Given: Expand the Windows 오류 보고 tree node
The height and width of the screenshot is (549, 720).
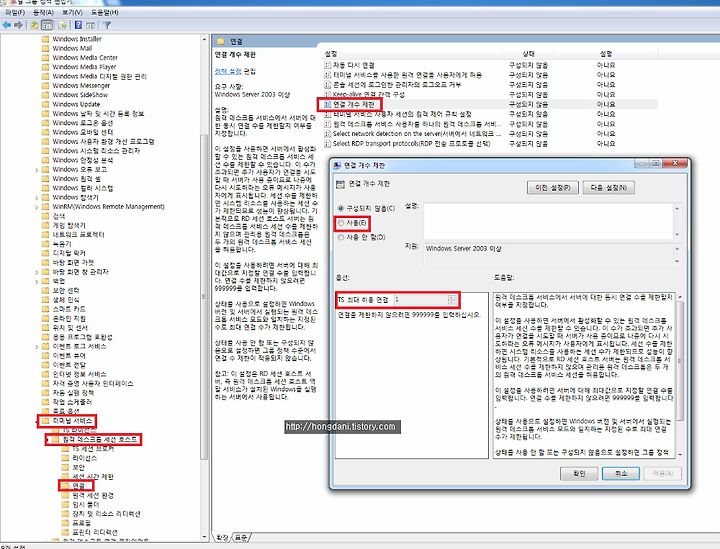Looking at the screenshot, I should click(37, 169).
